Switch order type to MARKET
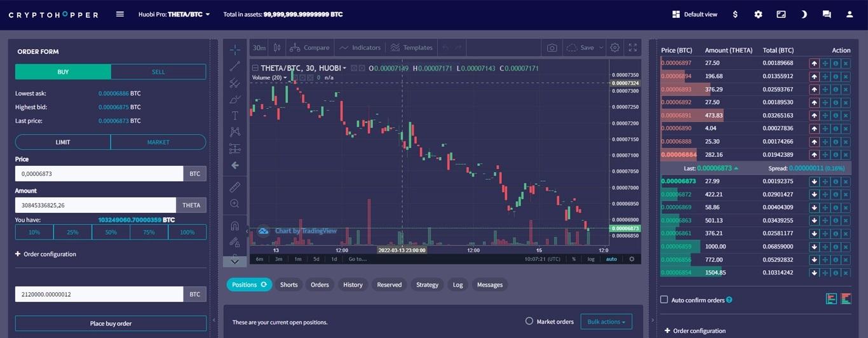 [158, 142]
